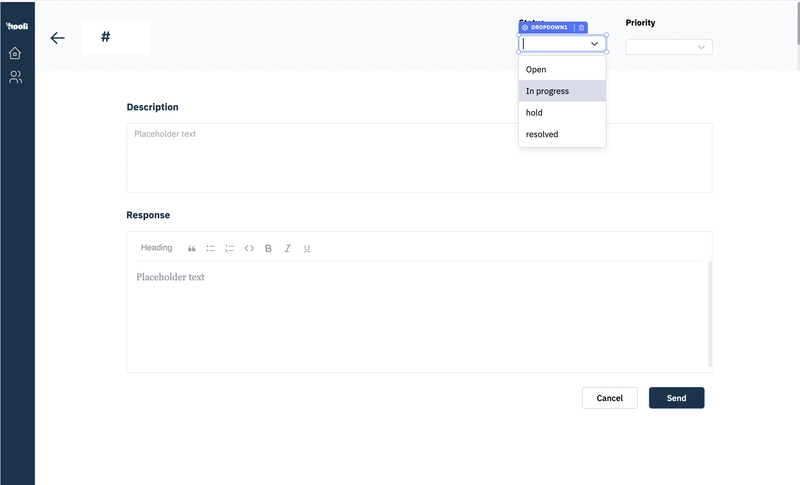Delete DROPDOWN1 using the trash icon
Image resolution: width=800 pixels, height=485 pixels.
click(581, 28)
